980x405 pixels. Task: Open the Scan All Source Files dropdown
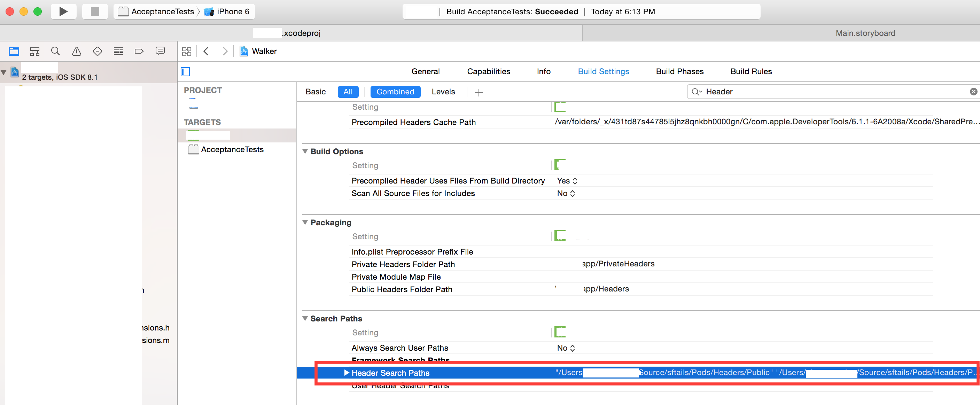pyautogui.click(x=566, y=193)
